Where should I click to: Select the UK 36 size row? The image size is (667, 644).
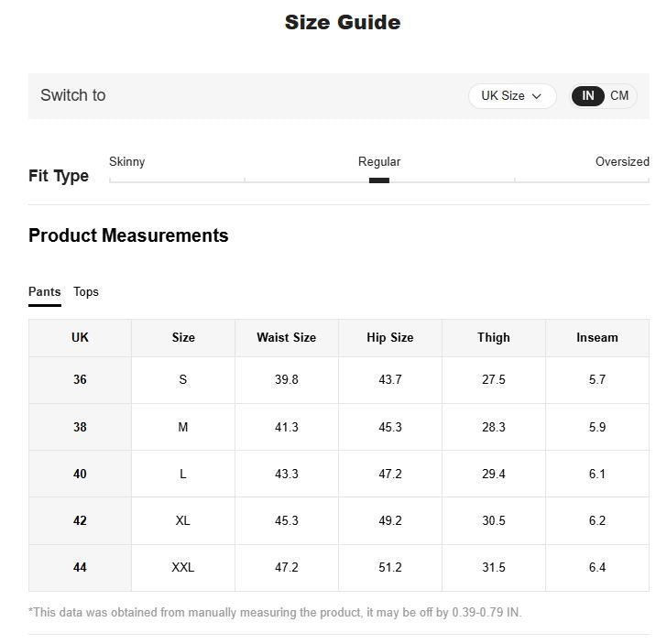(x=339, y=380)
